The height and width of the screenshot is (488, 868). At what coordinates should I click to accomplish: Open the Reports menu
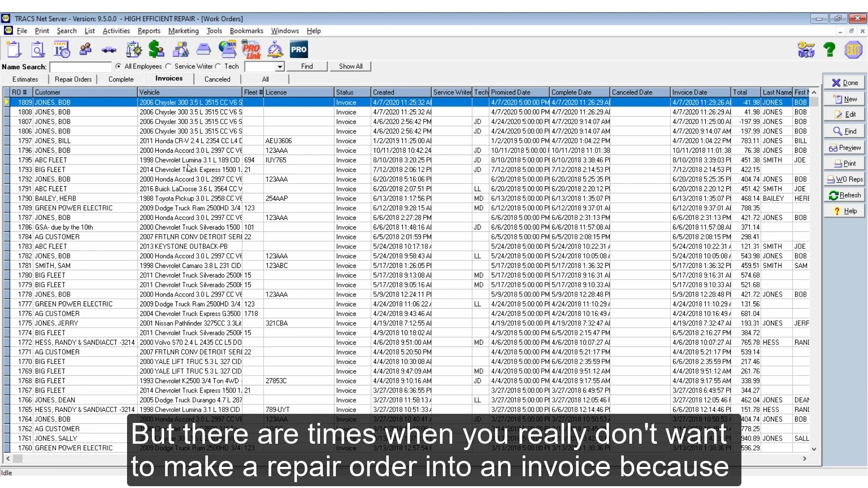point(149,31)
